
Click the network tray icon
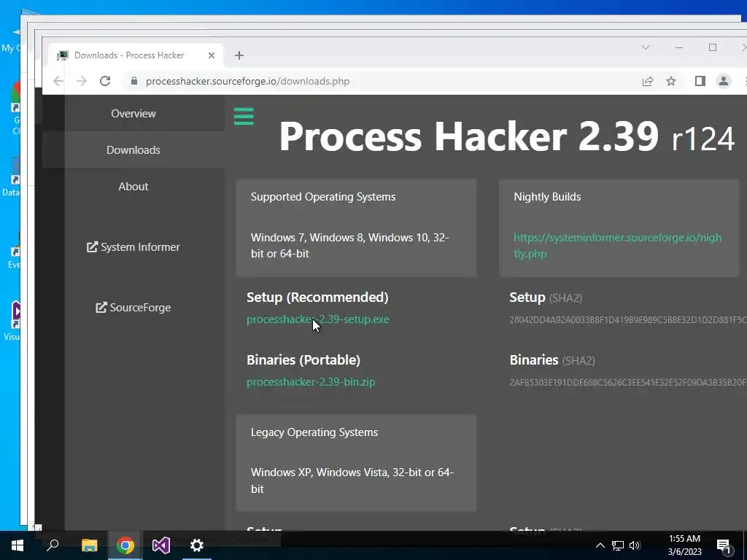(618, 545)
